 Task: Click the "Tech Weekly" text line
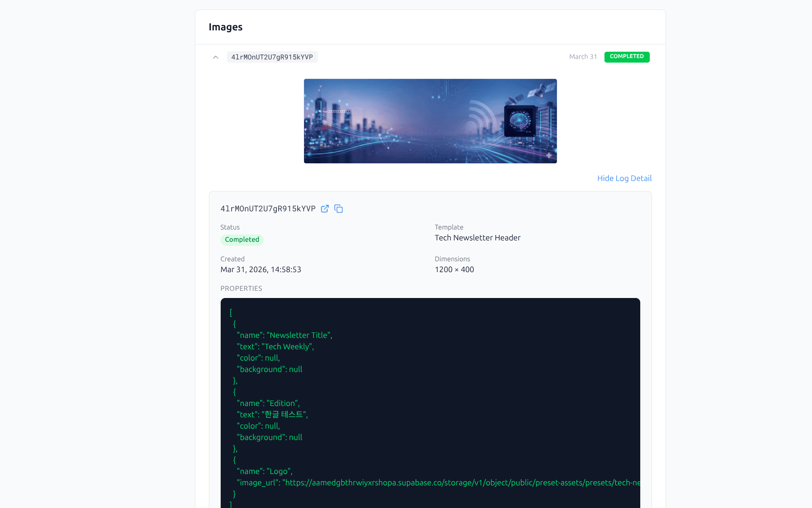pos(275,347)
